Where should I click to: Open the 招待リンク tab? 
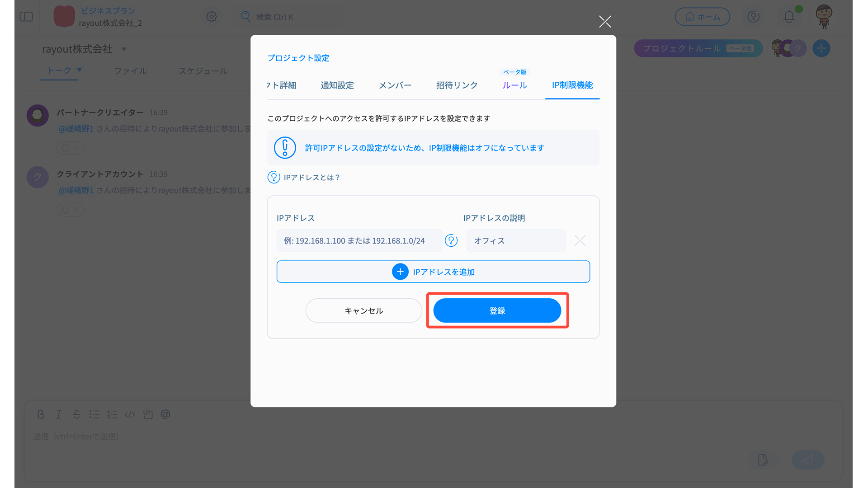point(457,85)
